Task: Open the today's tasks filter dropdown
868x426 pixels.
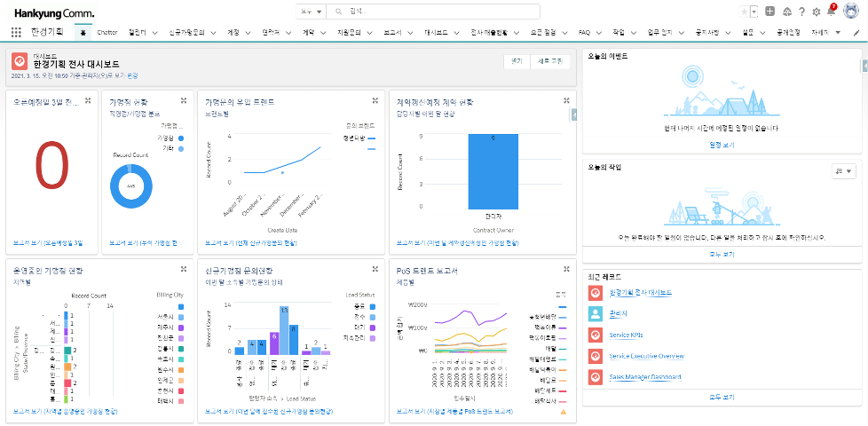Action: point(843,170)
